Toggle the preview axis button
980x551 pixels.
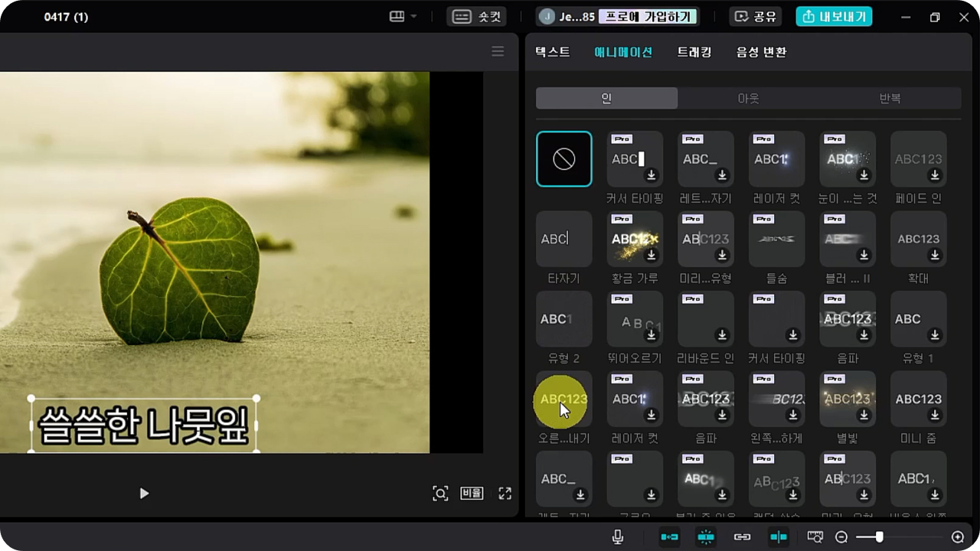(x=779, y=537)
